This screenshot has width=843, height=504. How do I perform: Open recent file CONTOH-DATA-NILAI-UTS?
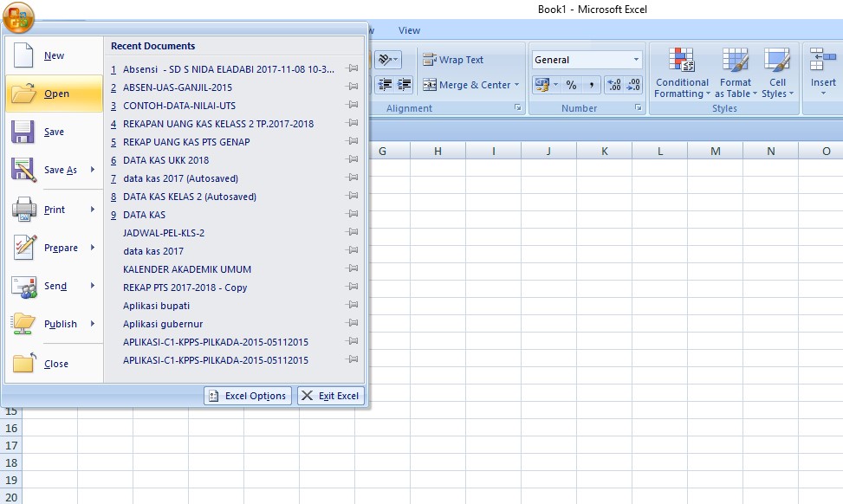pyautogui.click(x=179, y=106)
